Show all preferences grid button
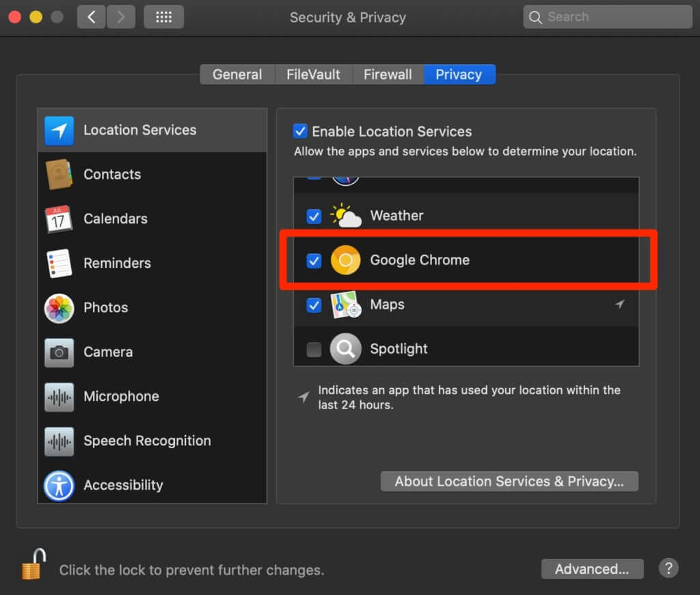This screenshot has width=700, height=595. point(163,17)
